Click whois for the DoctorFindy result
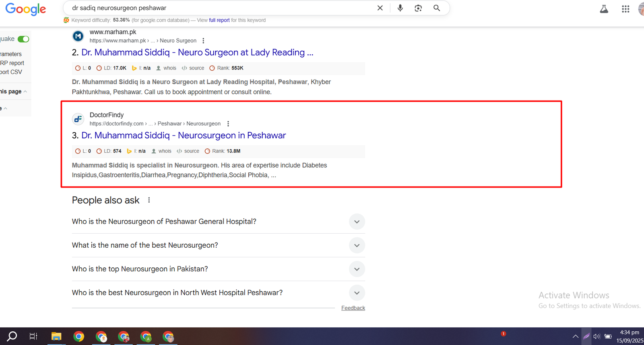Screen dimensions: 644x345 (x=165, y=151)
